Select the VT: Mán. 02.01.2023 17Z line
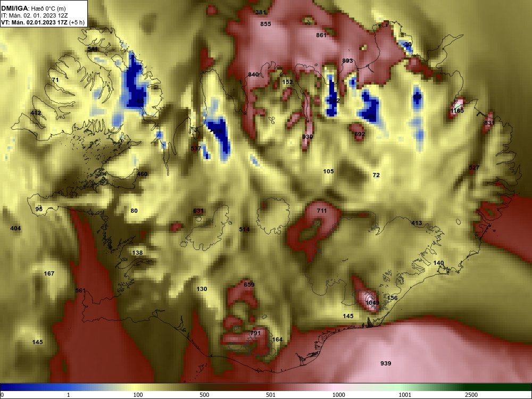 (x=43, y=23)
